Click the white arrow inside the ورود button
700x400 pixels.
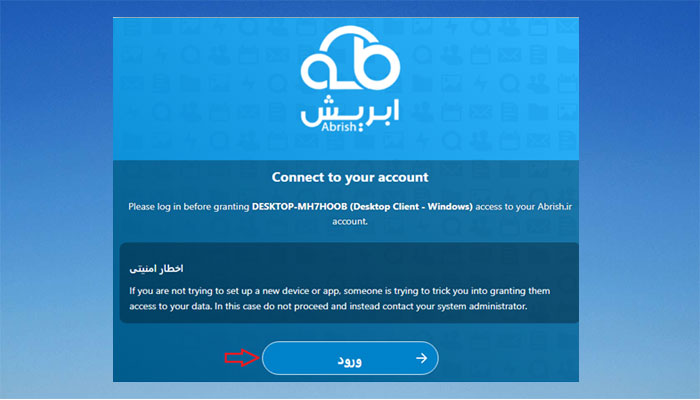pos(421,358)
